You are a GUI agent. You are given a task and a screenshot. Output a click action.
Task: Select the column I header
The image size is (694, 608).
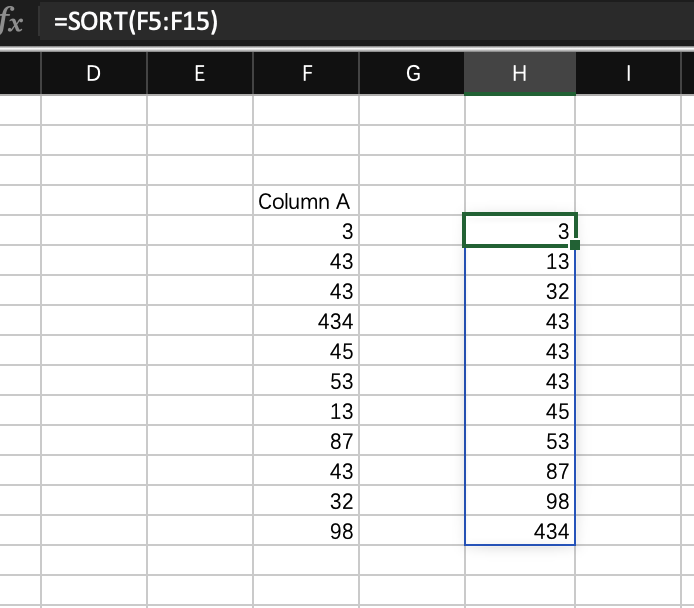pyautogui.click(x=627, y=72)
